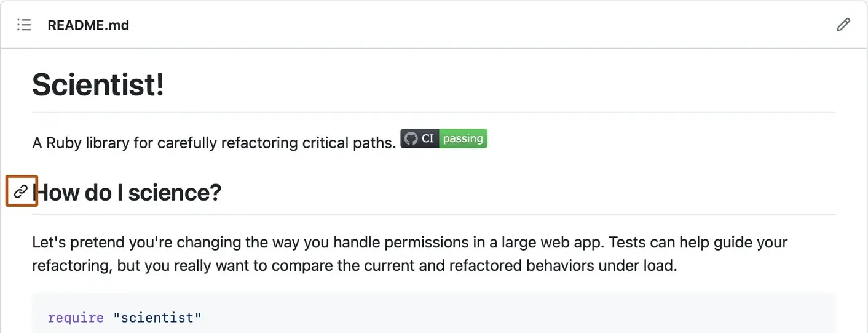
Task: Click the purple "require" keyword in the code
Action: [x=76, y=318]
